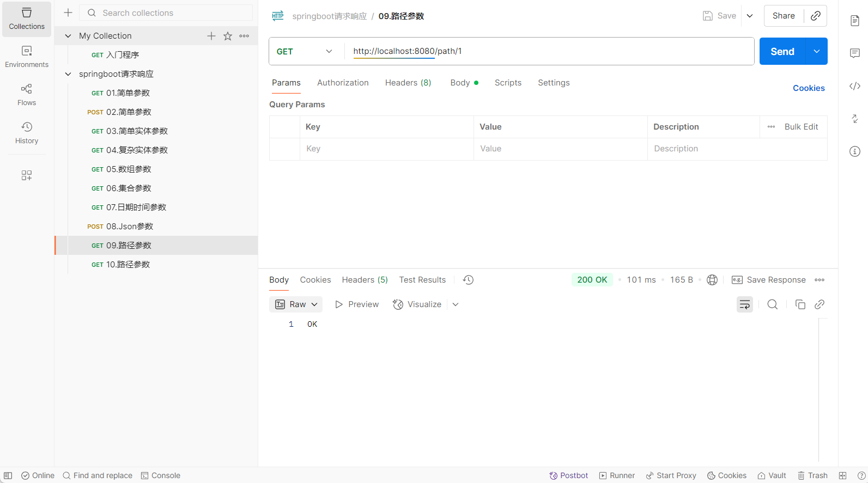868x483 pixels.
Task: Switch response view to Preview
Action: pos(357,304)
